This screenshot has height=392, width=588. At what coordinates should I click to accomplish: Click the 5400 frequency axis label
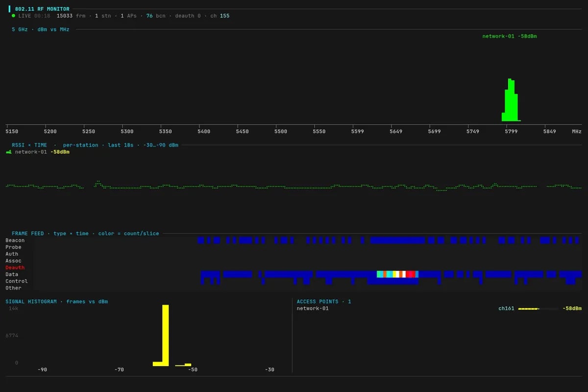point(204,131)
